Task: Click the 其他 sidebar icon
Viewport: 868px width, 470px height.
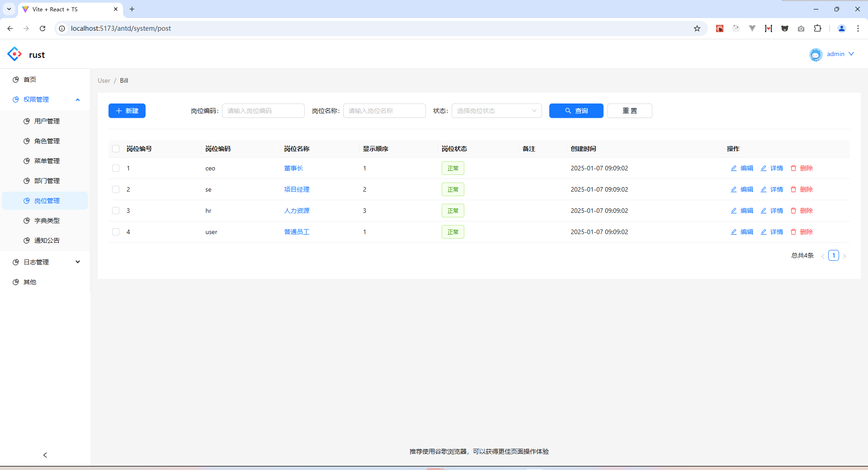Action: click(16, 282)
